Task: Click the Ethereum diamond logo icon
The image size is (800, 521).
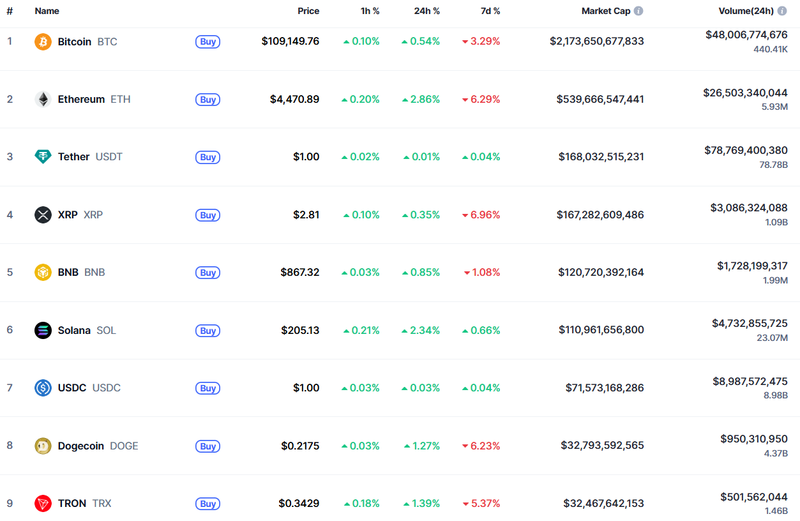Action: point(43,100)
